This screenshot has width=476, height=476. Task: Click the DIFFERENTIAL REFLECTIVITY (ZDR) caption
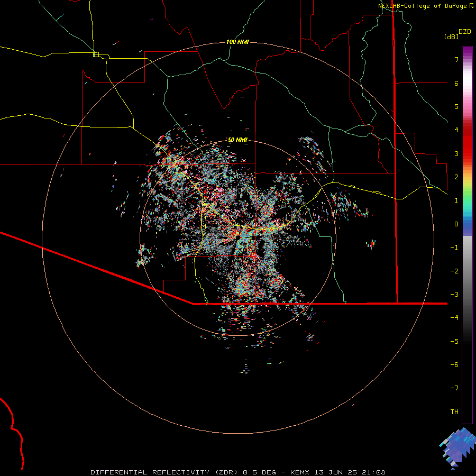166,472
